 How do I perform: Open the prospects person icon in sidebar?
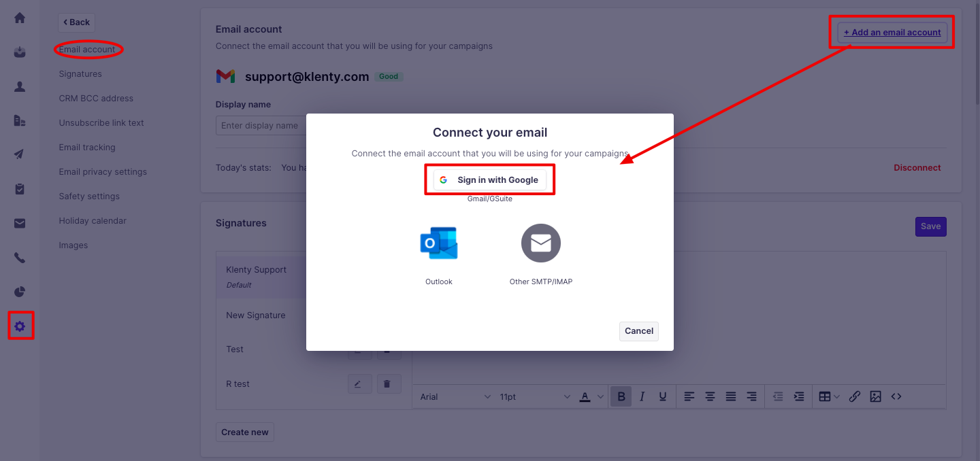point(20,86)
